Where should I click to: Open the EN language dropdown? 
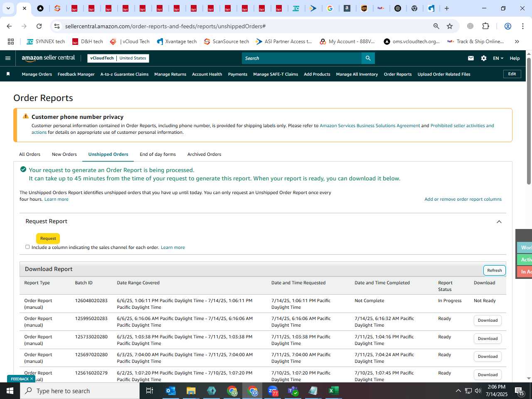coord(498,58)
